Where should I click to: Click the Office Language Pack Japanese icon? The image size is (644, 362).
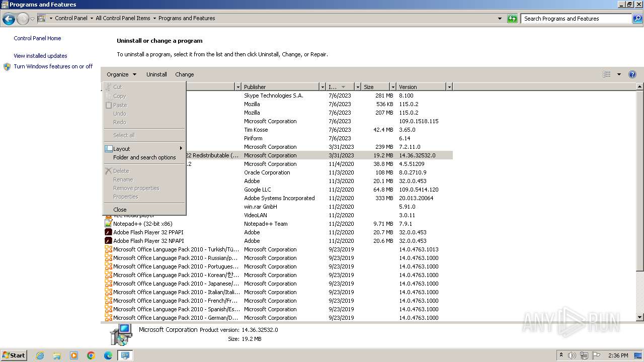pyautogui.click(x=108, y=284)
